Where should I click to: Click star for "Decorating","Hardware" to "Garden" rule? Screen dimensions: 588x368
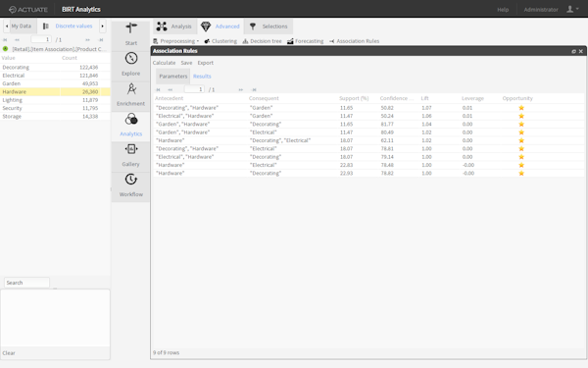tap(521, 108)
